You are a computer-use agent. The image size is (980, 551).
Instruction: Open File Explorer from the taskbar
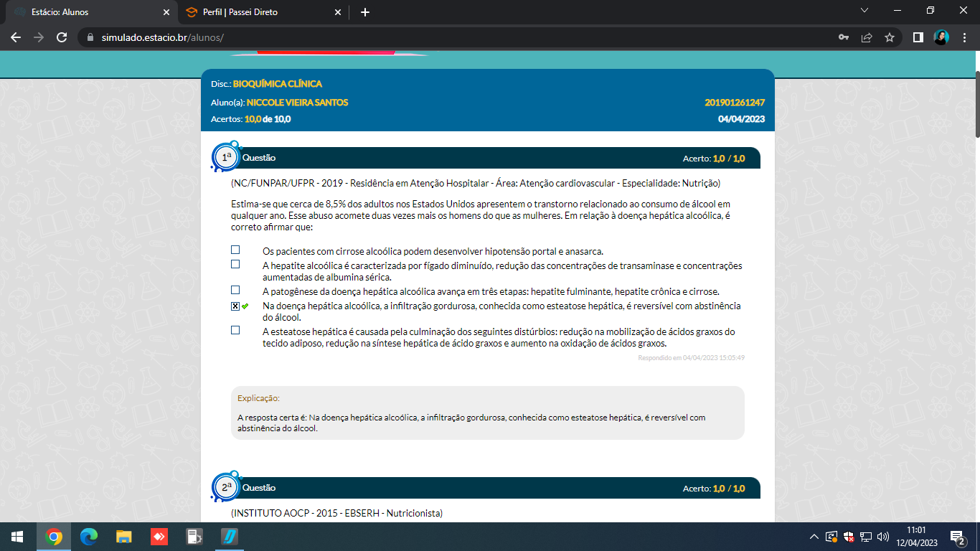coord(124,537)
